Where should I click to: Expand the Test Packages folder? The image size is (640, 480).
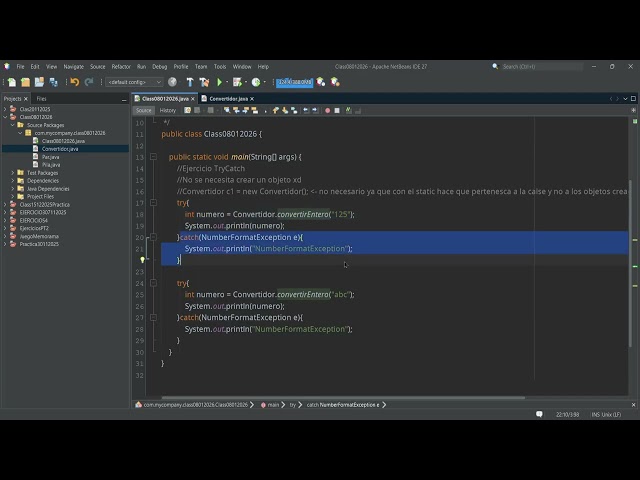[13, 173]
